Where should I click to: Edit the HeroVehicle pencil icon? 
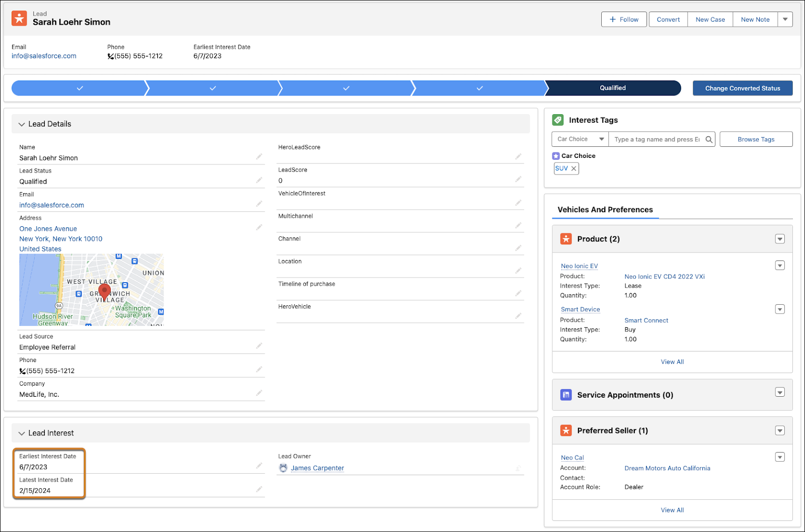(x=518, y=316)
